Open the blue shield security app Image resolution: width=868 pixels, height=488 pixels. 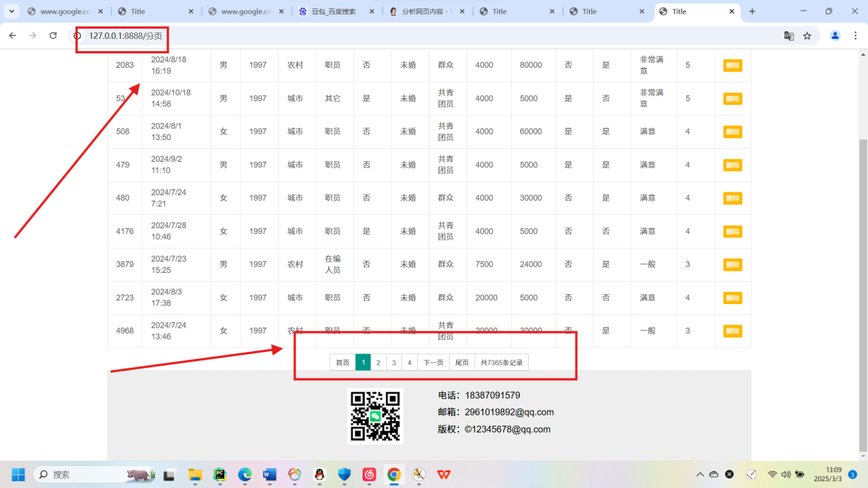tap(344, 475)
